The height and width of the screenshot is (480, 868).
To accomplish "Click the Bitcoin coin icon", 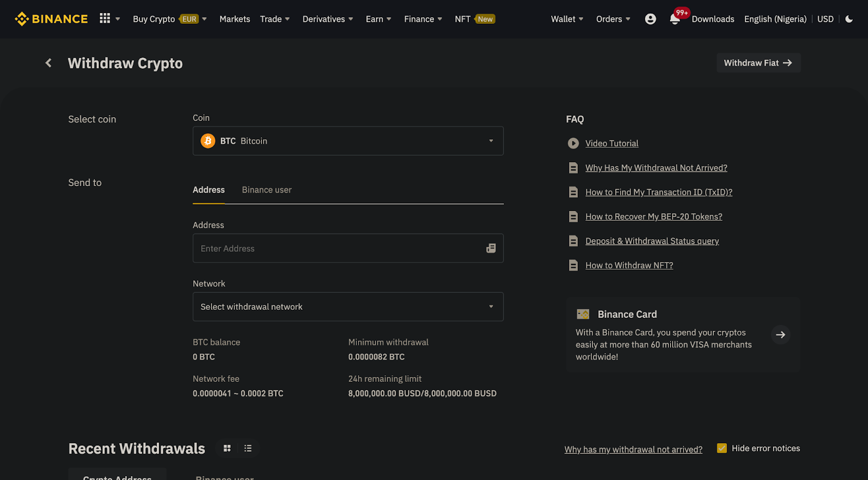I will [x=208, y=141].
